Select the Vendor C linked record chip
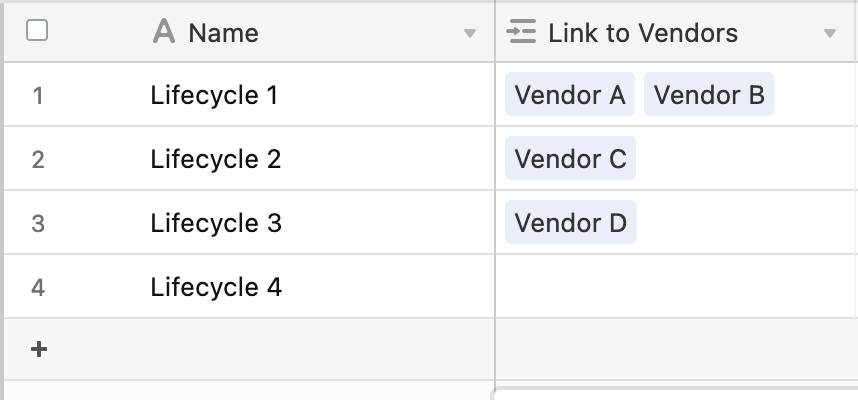The width and height of the screenshot is (858, 400). (x=570, y=158)
